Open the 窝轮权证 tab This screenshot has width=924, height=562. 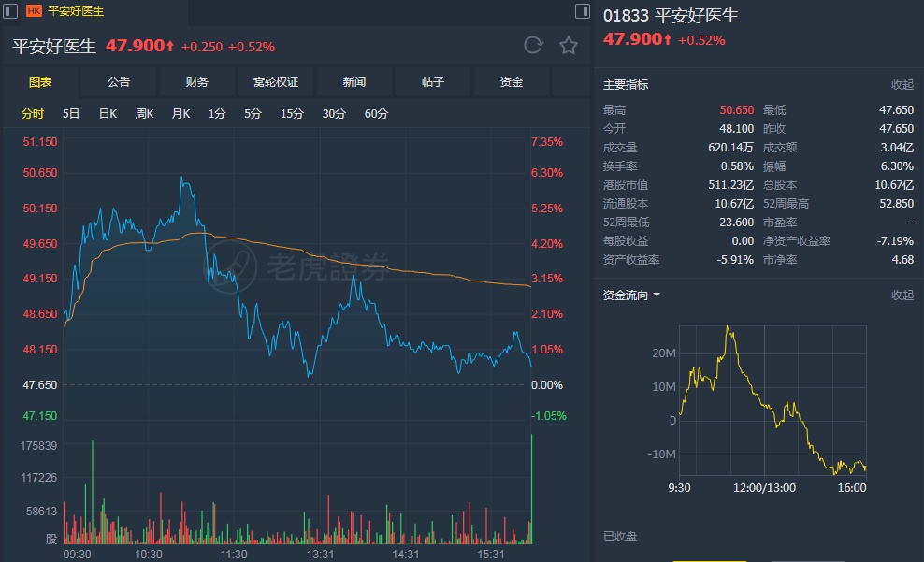(275, 82)
